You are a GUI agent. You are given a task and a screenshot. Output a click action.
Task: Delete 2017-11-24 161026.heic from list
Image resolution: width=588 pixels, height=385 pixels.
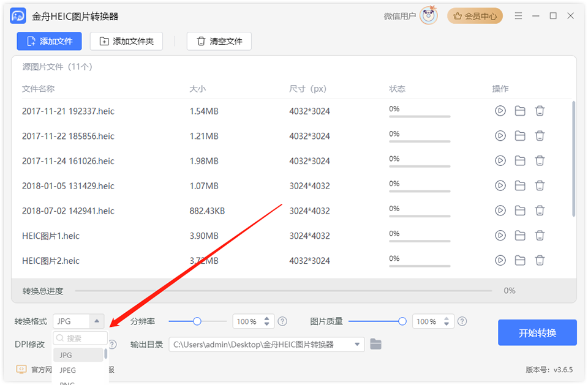pyautogui.click(x=540, y=160)
